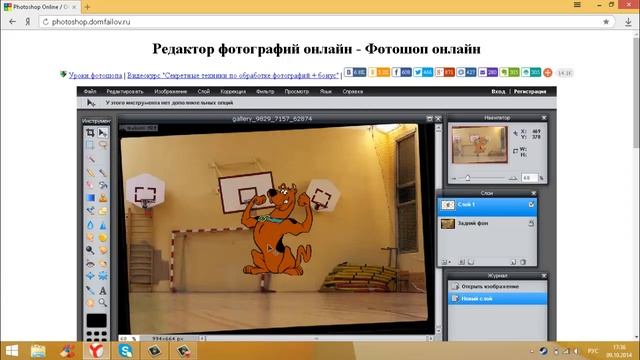Screen dimensions: 640x360
Task: Click the Регистрация link
Action: (530, 91)
